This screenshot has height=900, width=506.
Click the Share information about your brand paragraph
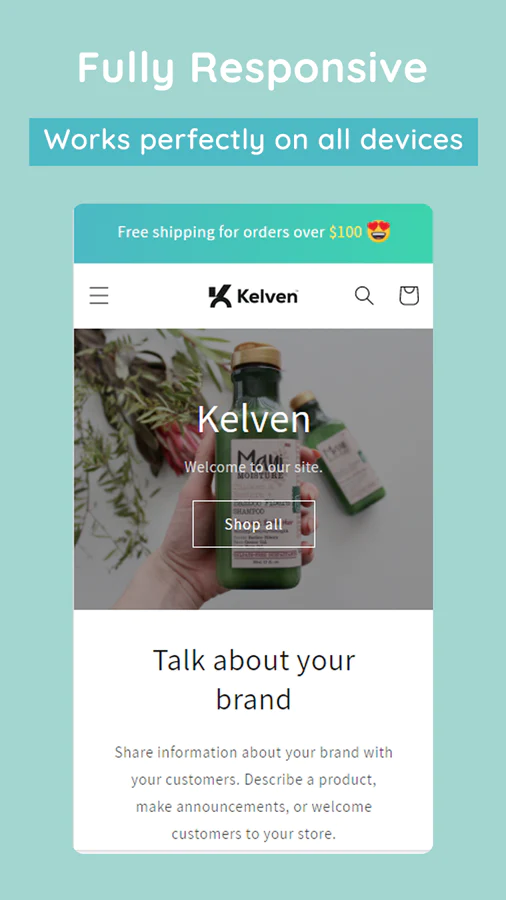(254, 793)
